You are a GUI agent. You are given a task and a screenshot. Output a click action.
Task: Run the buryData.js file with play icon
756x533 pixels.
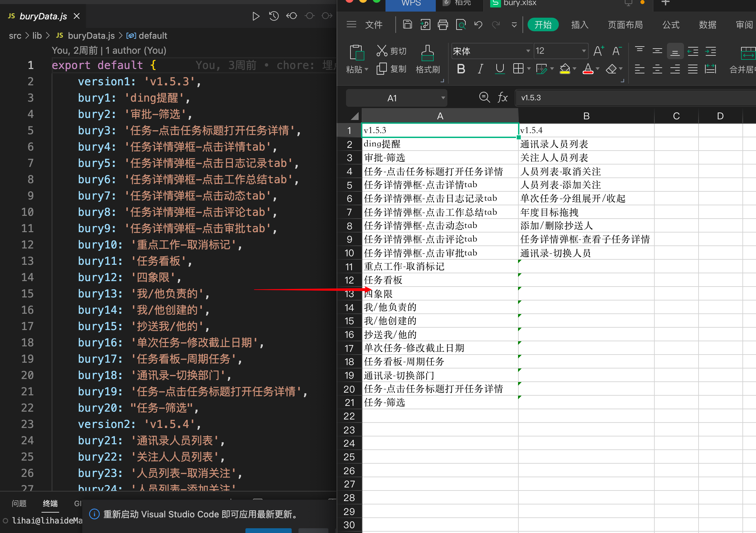pos(256,16)
